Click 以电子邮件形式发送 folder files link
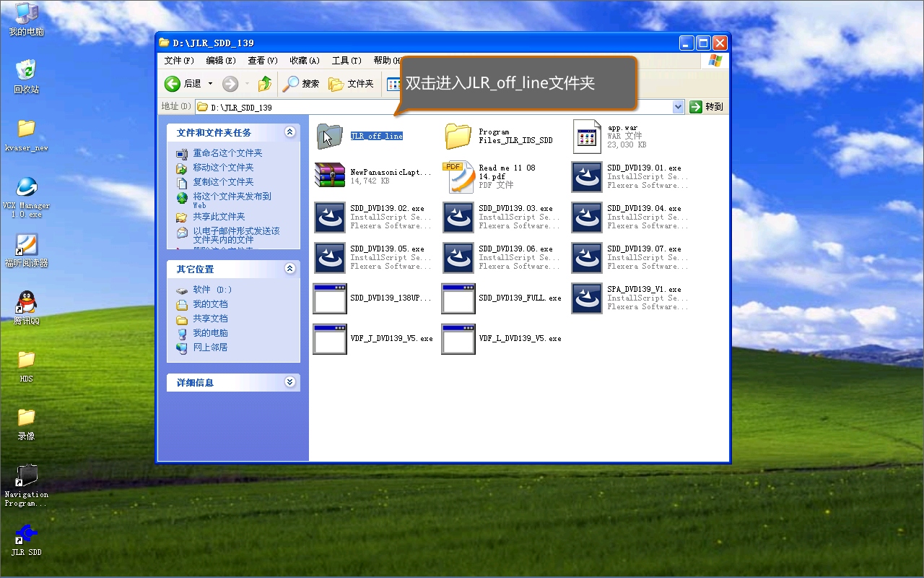Viewport: 924px width, 578px height. (x=236, y=235)
